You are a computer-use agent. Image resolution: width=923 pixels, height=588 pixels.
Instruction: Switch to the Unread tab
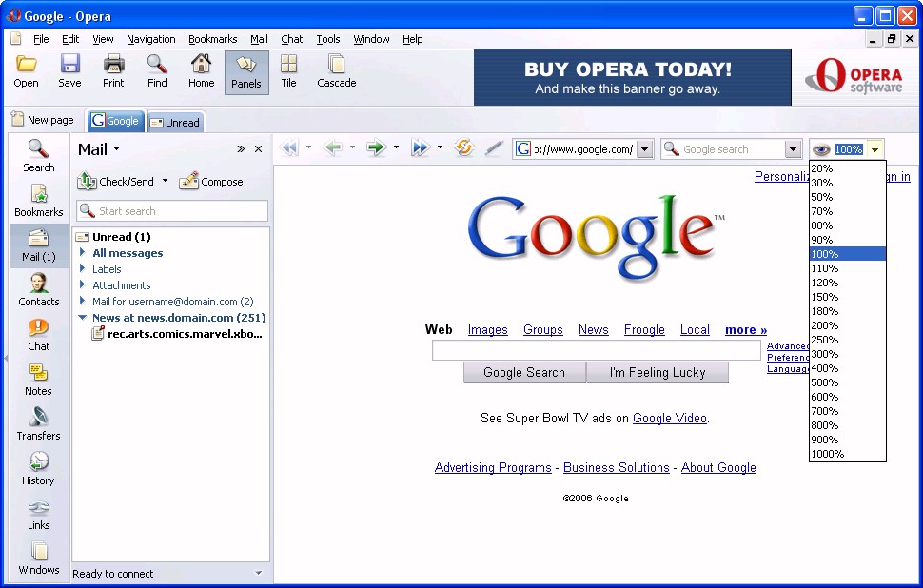click(176, 122)
